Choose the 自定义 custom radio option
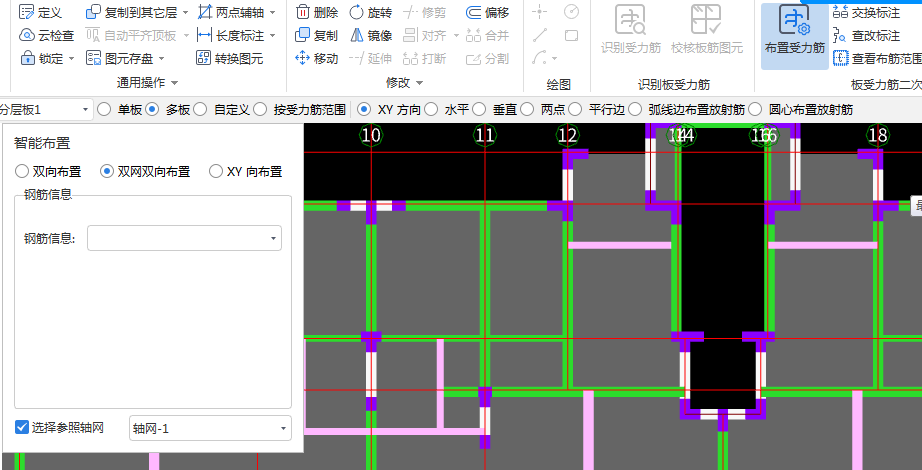The height and width of the screenshot is (470, 922). click(201, 109)
